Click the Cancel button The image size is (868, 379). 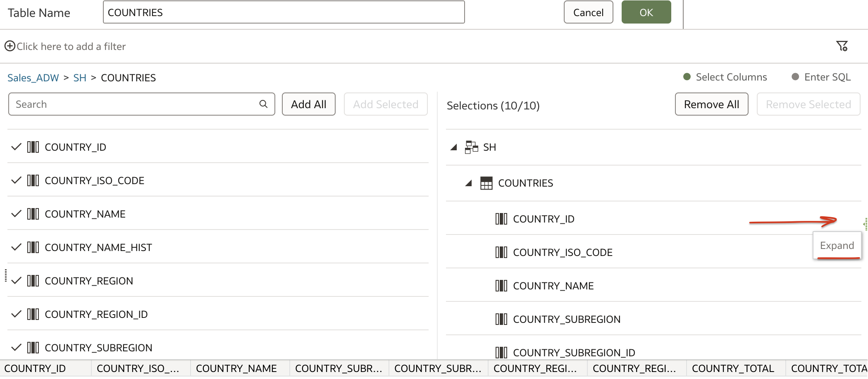pyautogui.click(x=588, y=12)
